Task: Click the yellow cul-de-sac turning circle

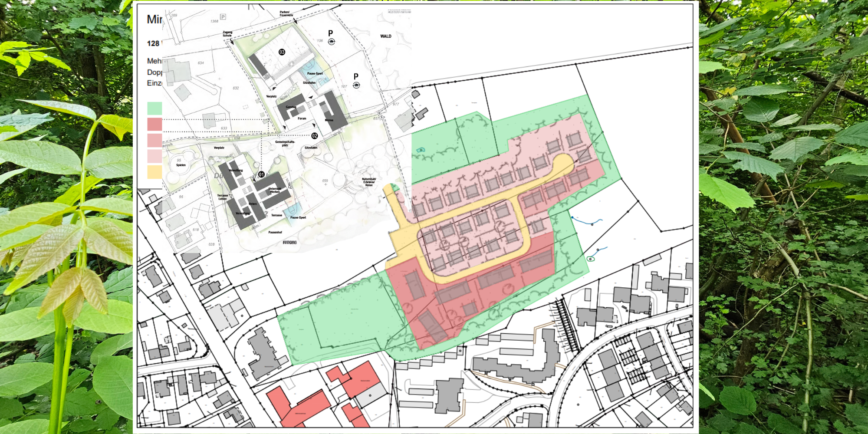Action: point(563,164)
